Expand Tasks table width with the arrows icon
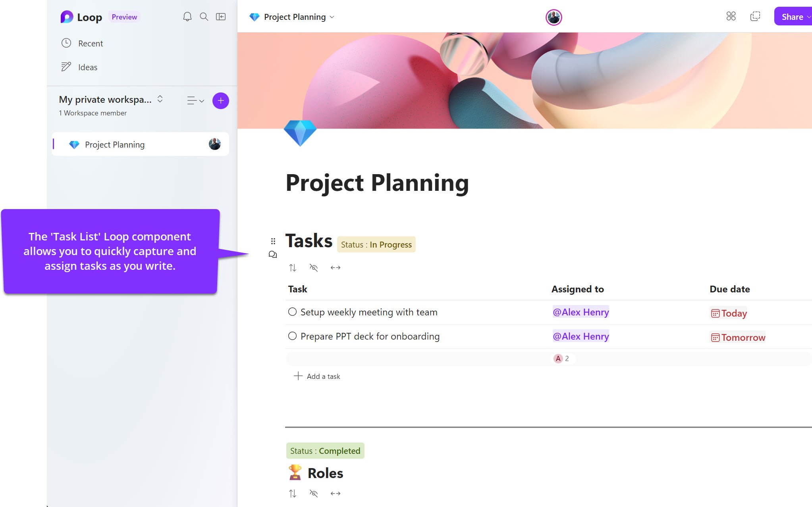Screen dimensions: 812x507 [335, 267]
